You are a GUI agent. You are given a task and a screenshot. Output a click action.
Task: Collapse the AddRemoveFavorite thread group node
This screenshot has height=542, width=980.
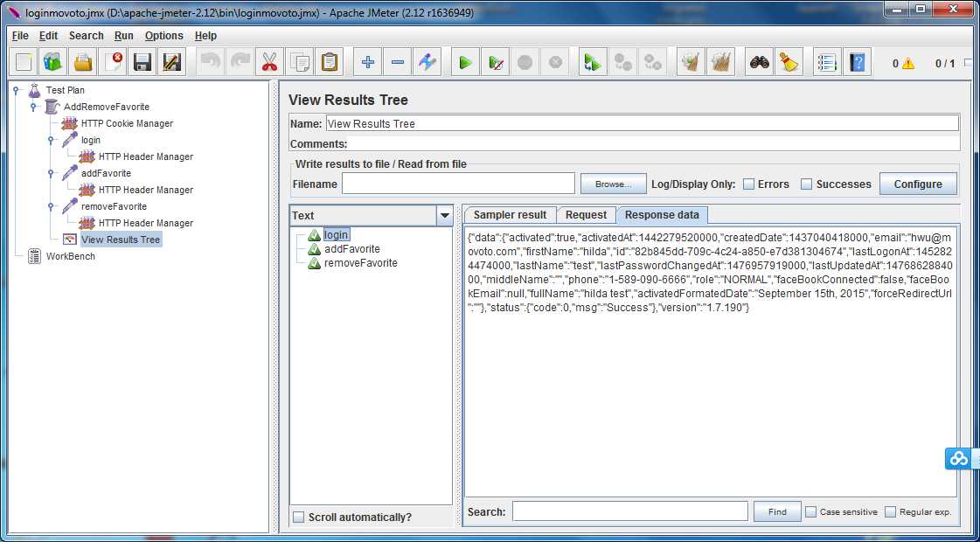[34, 107]
